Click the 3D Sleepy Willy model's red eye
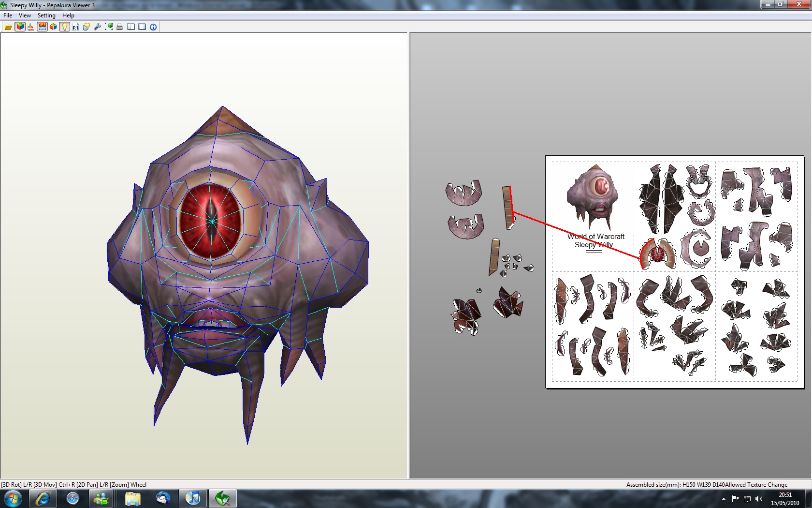The height and width of the screenshot is (508, 812). [211, 221]
